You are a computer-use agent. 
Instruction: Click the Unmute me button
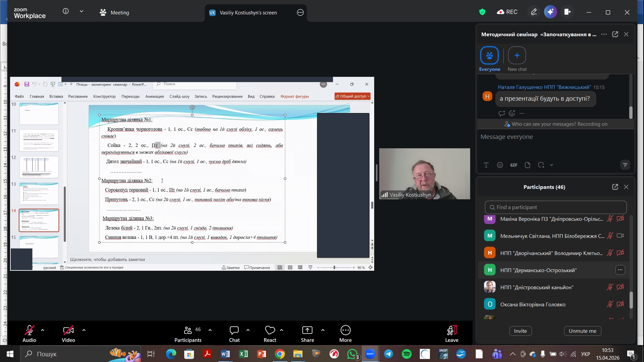click(x=582, y=331)
